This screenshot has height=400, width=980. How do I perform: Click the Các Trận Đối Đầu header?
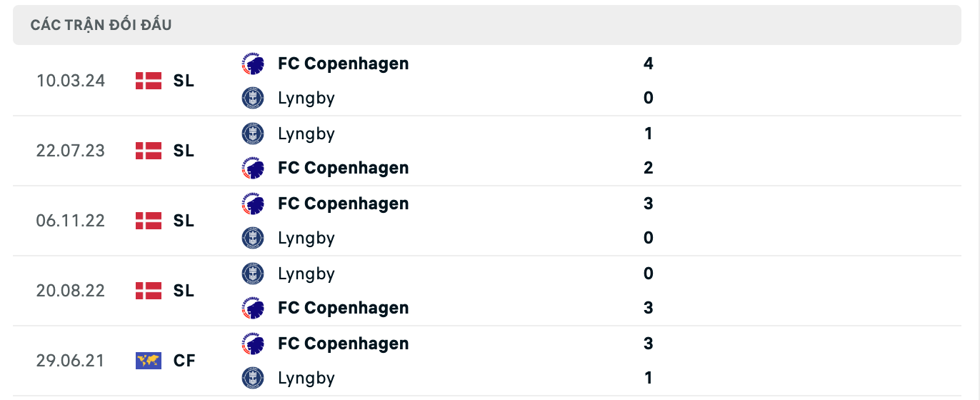[x=101, y=25]
